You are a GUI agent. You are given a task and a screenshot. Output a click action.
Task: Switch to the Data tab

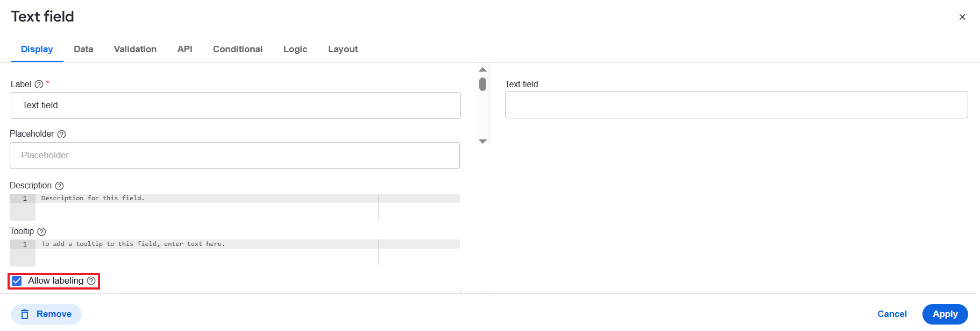[83, 49]
